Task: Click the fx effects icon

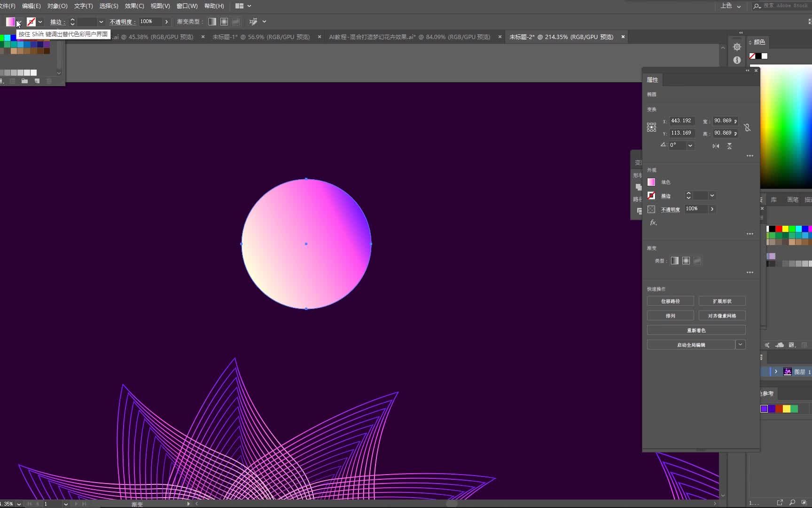Action: (653, 222)
